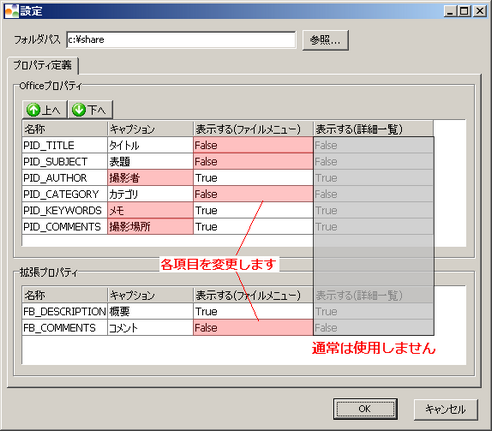
Task: Minimize the 設定 dialog window
Action: coord(450,11)
